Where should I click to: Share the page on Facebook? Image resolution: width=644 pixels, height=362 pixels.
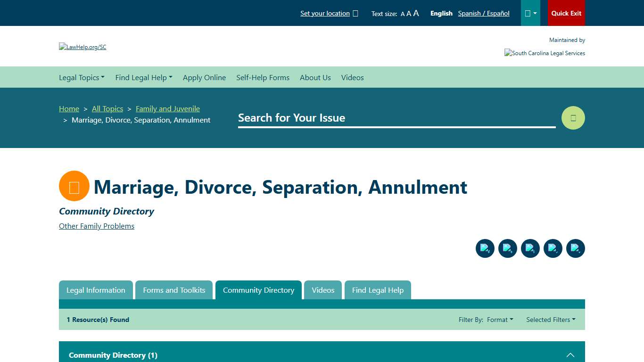tap(485, 248)
